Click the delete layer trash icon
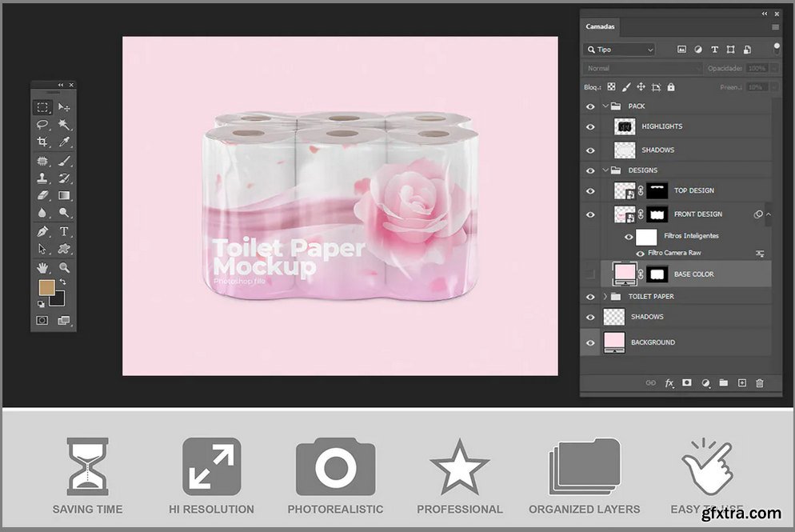 pos(760,383)
